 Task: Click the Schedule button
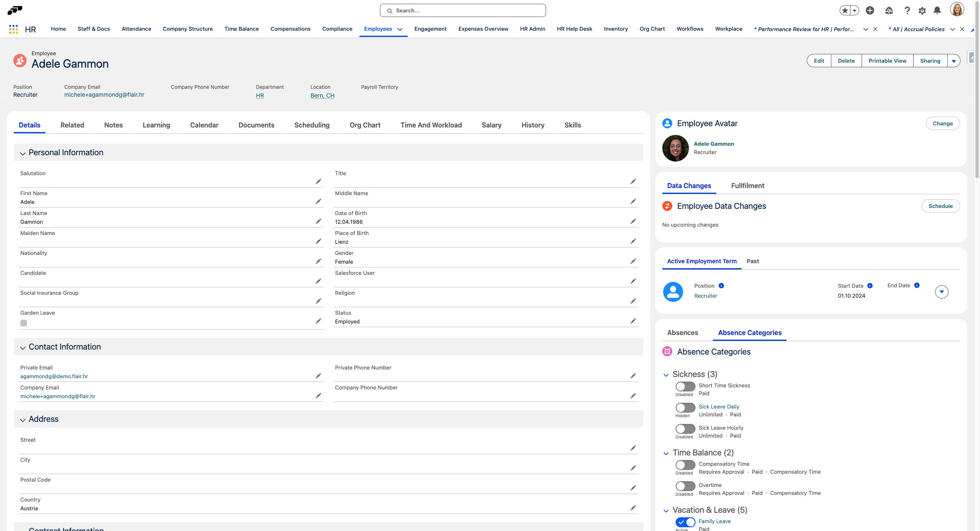(x=940, y=206)
